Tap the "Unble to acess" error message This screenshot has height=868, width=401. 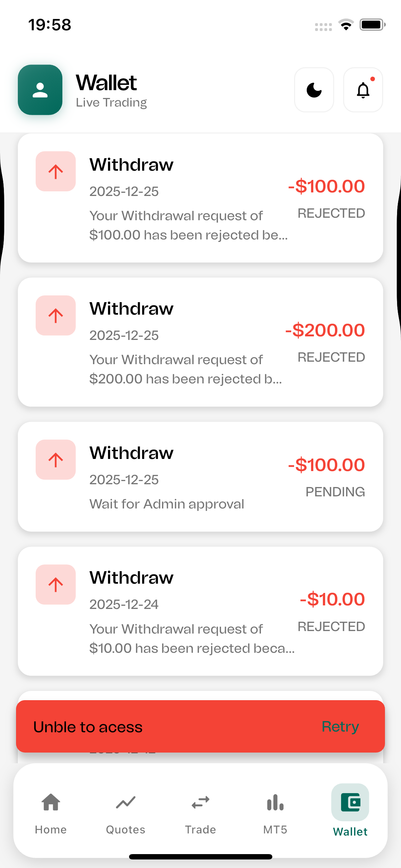click(x=88, y=727)
